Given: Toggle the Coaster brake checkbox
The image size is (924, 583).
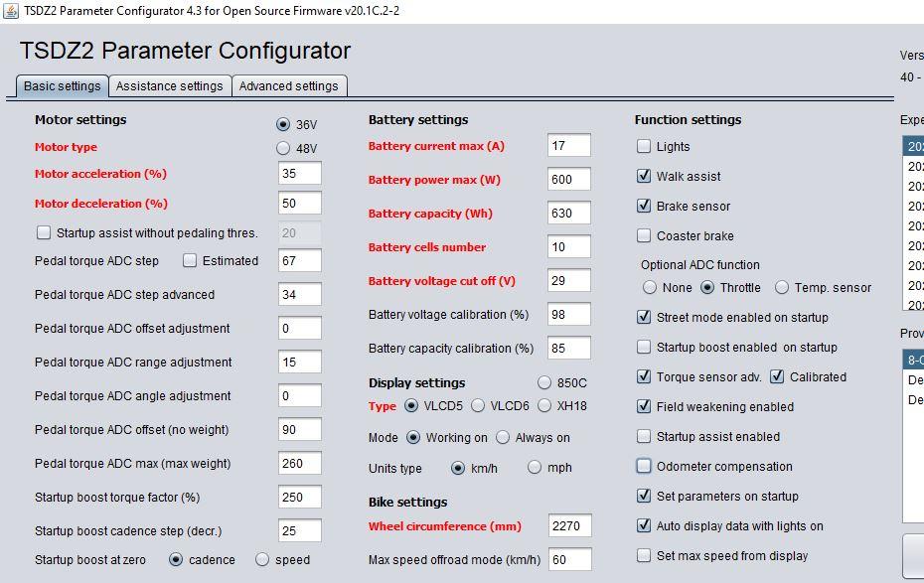Looking at the screenshot, I should [644, 236].
